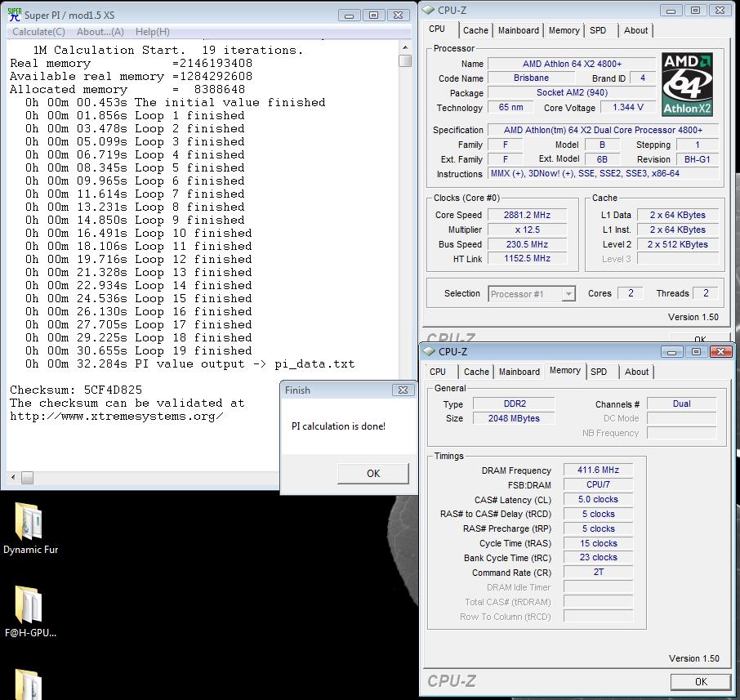
Task: Click the Instructions field listing MMX, SSE
Action: click(603, 174)
